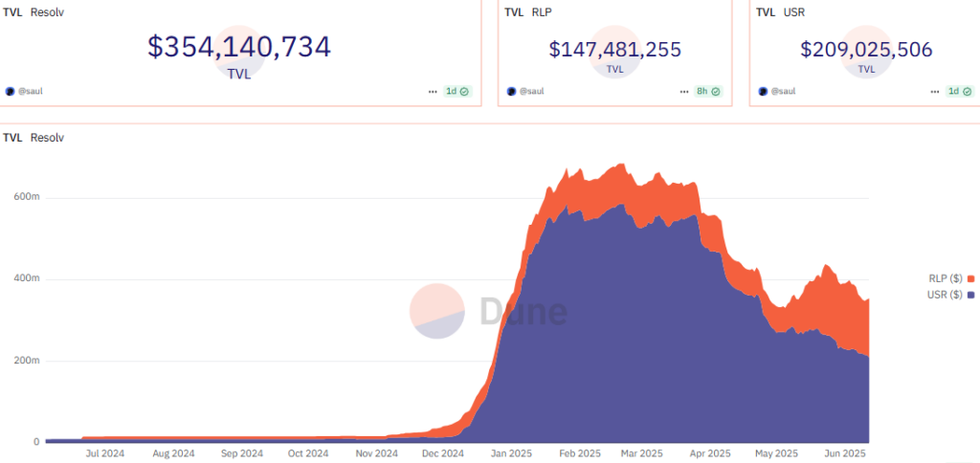Click the 1d refresh badge on Resolv card

pyautogui.click(x=457, y=91)
